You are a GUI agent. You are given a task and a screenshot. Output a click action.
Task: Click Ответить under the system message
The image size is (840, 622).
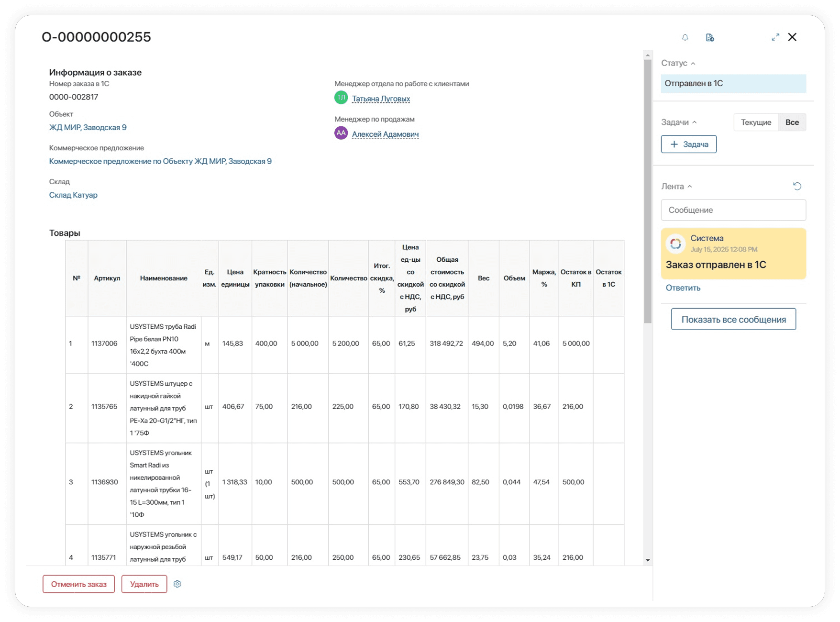click(x=683, y=288)
